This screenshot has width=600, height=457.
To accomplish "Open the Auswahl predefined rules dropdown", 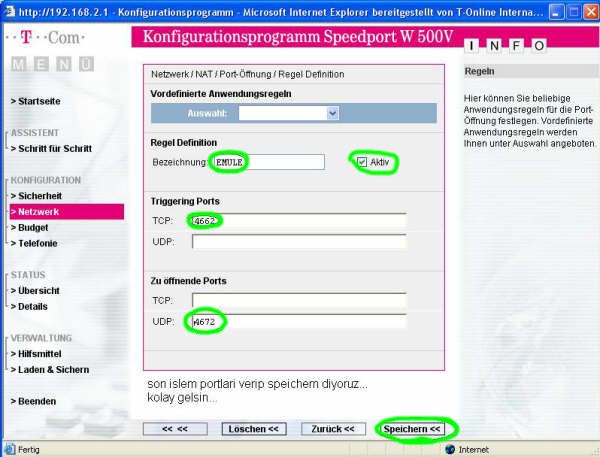I will [x=289, y=113].
